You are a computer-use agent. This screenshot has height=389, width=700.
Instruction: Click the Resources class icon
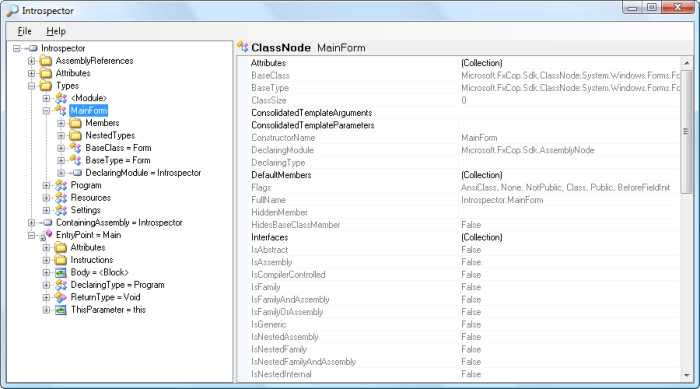pyautogui.click(x=61, y=198)
